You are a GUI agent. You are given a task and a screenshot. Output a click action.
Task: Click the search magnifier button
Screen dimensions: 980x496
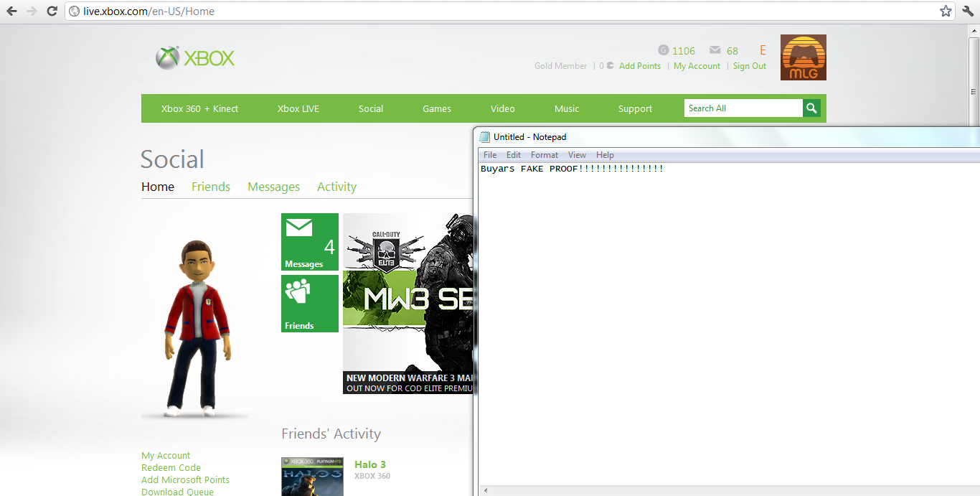point(811,108)
